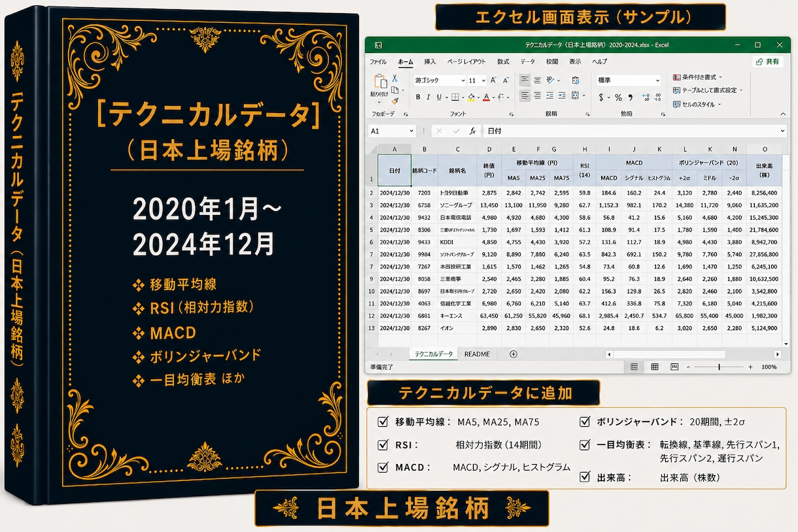
Task: Toggle Bold formatting
Action: pyautogui.click(x=418, y=97)
